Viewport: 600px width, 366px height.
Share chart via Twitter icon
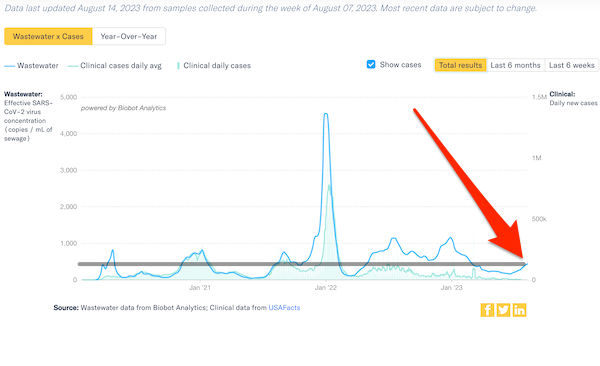tap(503, 310)
